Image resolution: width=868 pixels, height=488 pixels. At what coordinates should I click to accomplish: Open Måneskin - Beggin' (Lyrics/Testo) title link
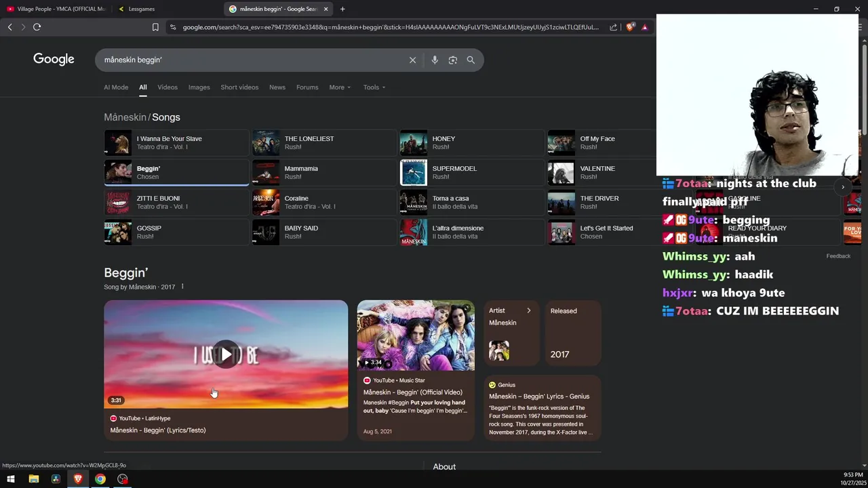click(x=158, y=430)
